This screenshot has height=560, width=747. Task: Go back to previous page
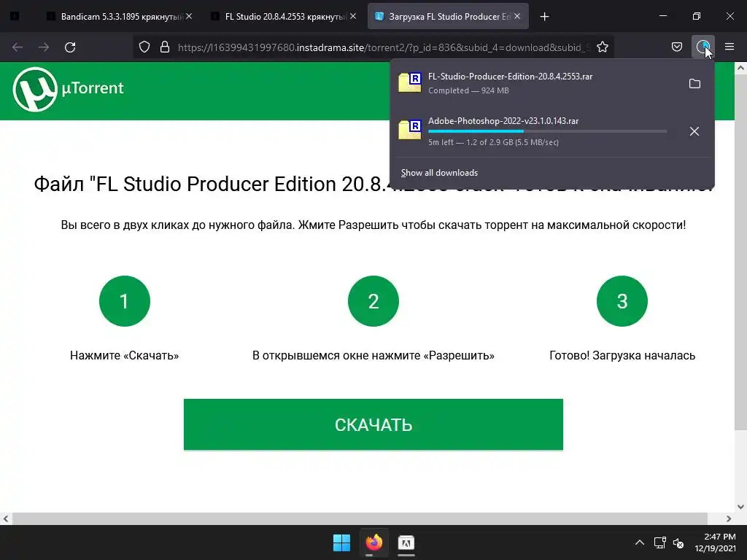18,47
